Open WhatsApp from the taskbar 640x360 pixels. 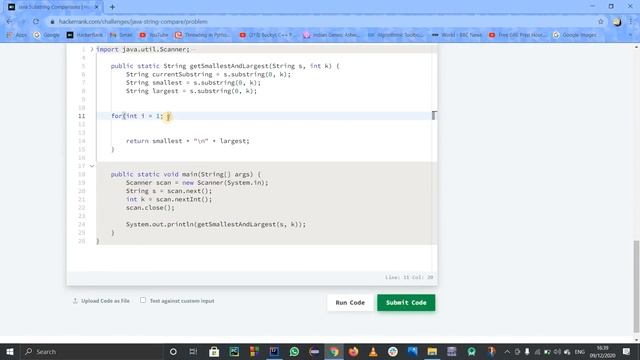pyautogui.click(x=294, y=351)
